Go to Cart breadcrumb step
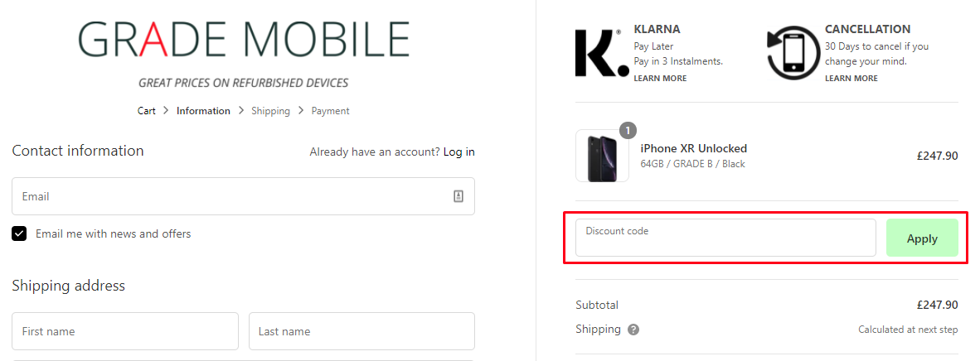Viewport: 980px width, 361px height. (x=146, y=111)
